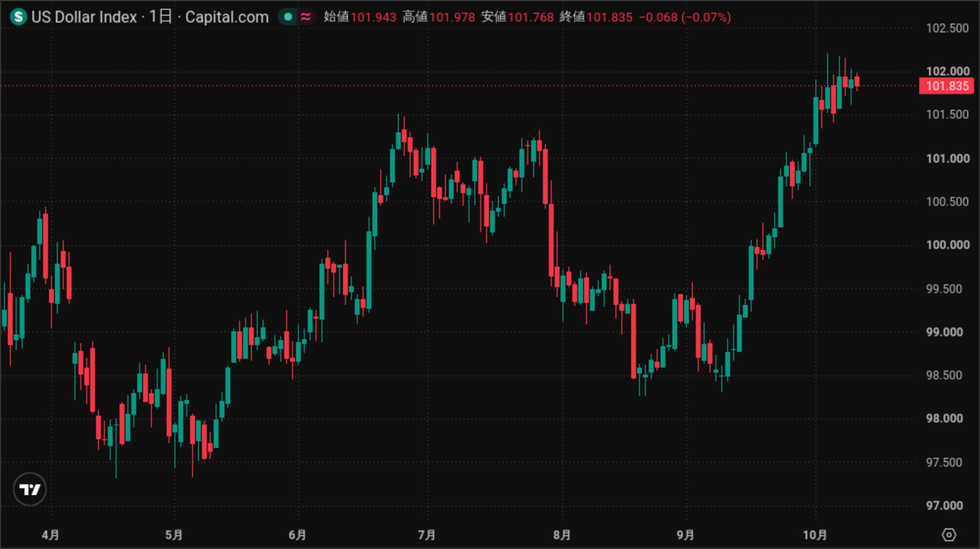
Task: Click the green market status dot
Action: pos(288,17)
